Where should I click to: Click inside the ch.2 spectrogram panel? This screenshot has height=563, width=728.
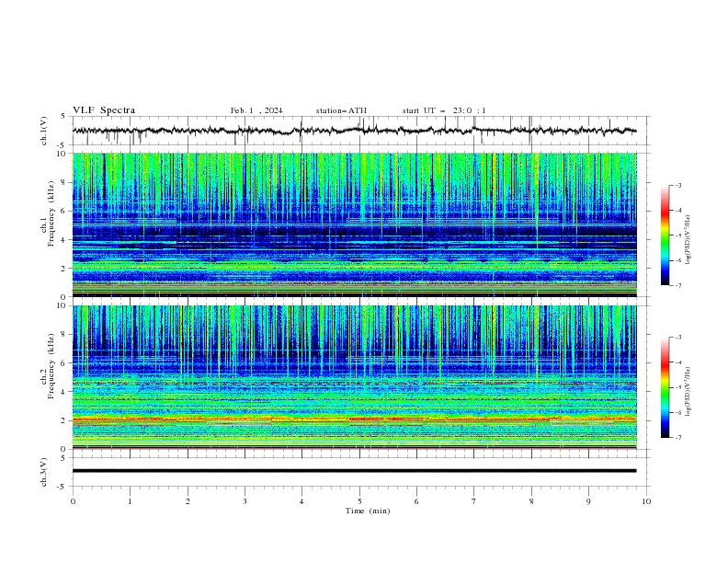354,377
